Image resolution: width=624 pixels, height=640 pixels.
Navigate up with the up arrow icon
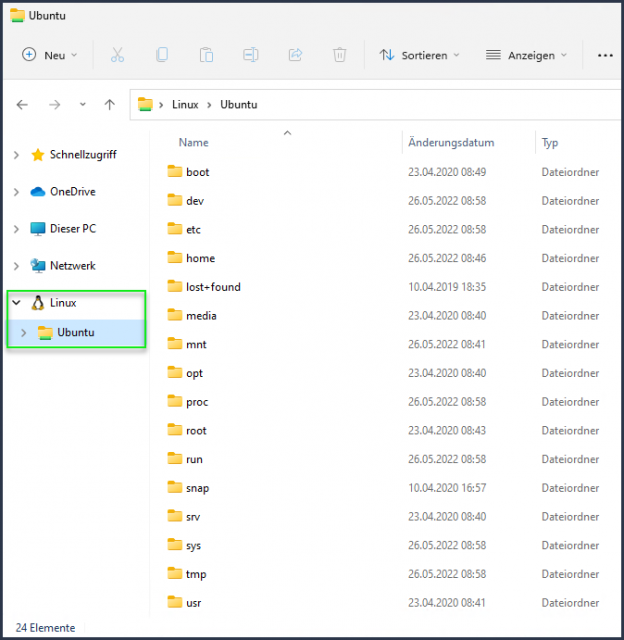coord(110,104)
